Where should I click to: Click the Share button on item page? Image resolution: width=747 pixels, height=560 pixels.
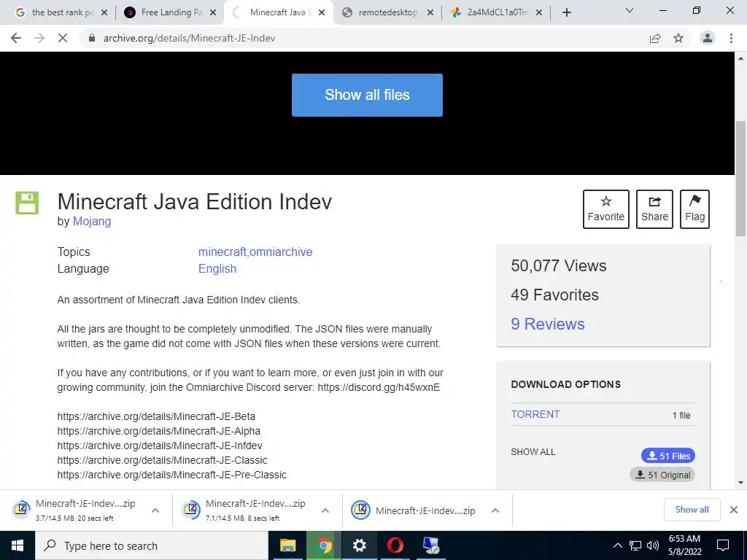[654, 209]
